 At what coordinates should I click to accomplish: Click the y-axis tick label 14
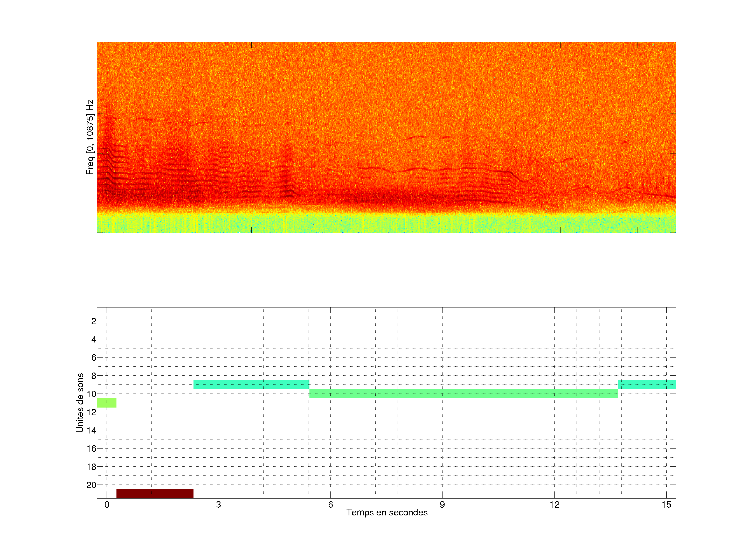pos(91,430)
